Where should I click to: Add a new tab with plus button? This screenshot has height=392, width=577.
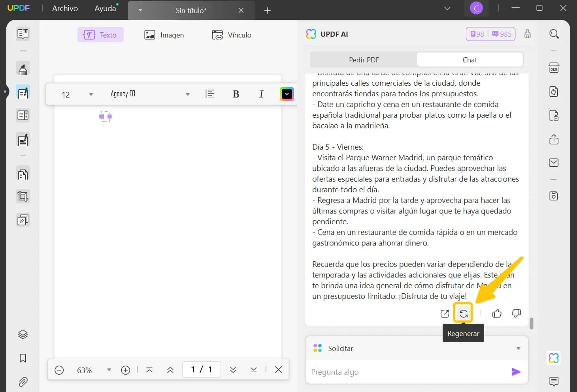click(268, 11)
